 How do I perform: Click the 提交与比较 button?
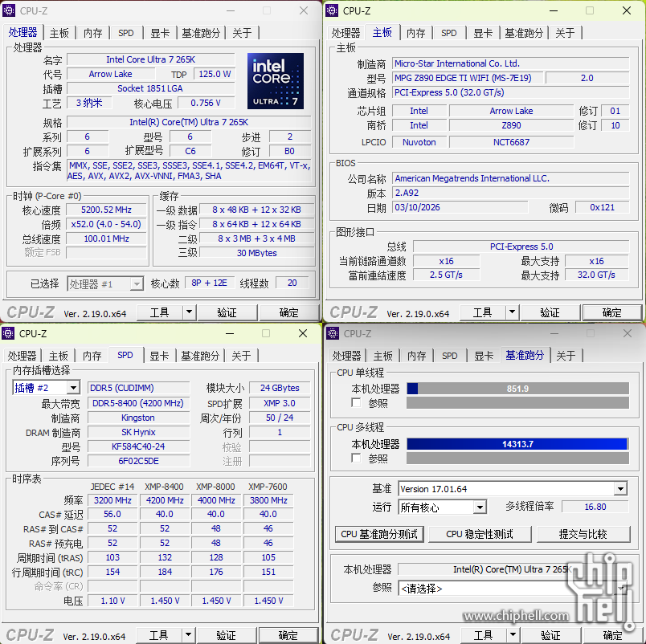coord(584,534)
